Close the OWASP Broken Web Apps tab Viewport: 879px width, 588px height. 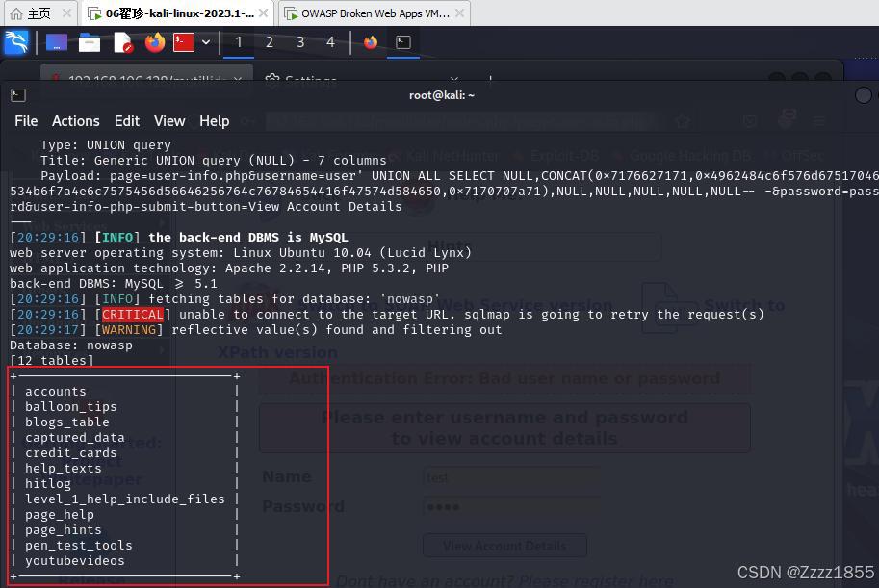[459, 13]
